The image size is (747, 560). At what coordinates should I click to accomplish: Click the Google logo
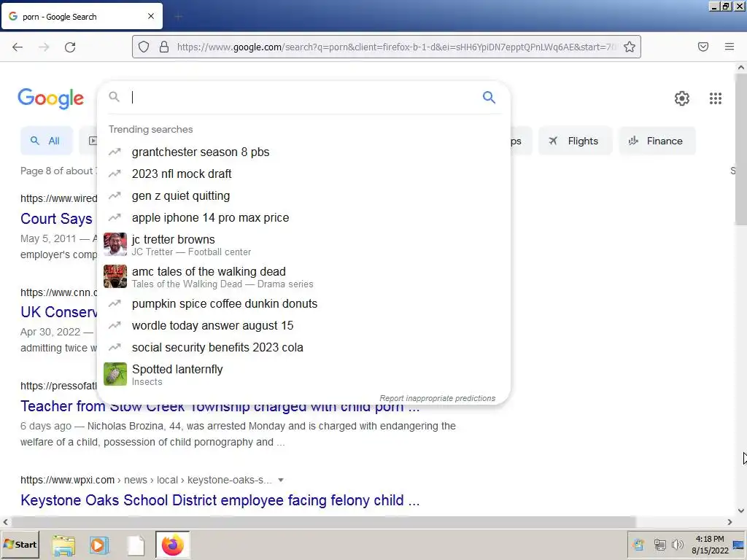[50, 98]
